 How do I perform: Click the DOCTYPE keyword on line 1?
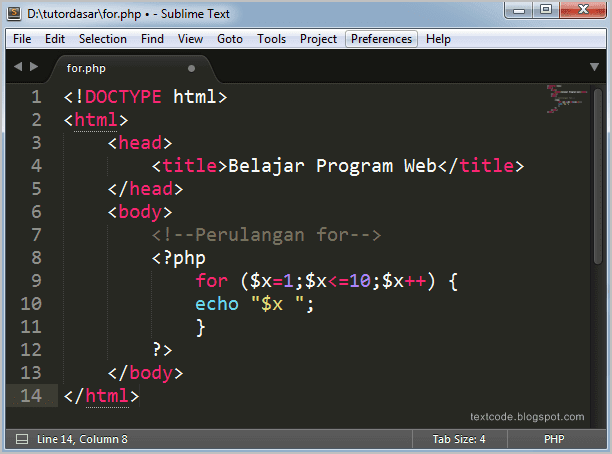(x=123, y=97)
